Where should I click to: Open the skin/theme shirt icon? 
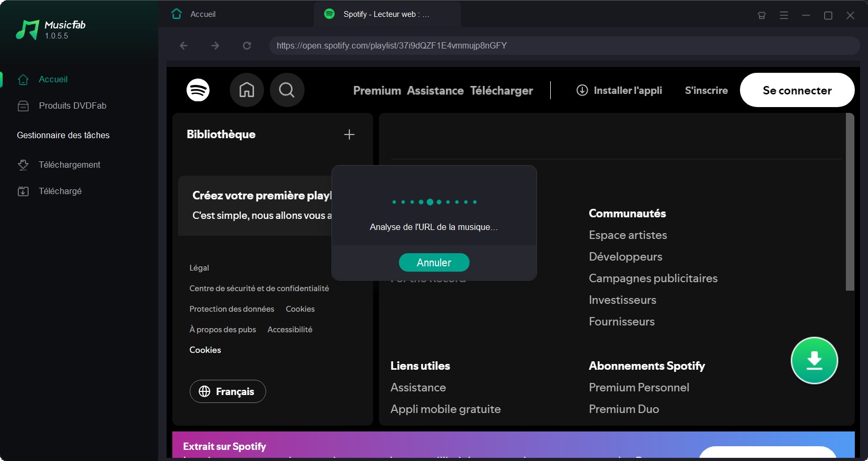tap(762, 15)
